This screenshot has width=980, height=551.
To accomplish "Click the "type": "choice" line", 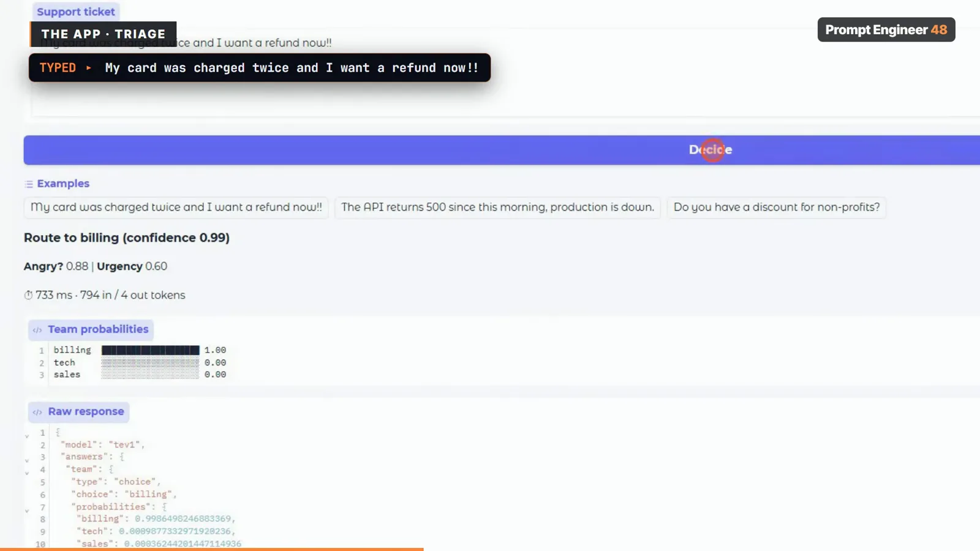I will pyautogui.click(x=116, y=482).
